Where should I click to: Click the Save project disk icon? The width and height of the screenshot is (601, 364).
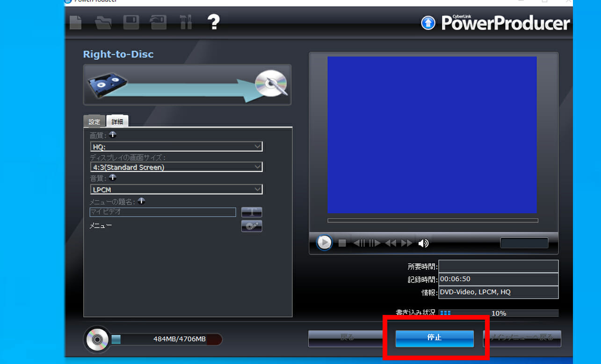131,22
